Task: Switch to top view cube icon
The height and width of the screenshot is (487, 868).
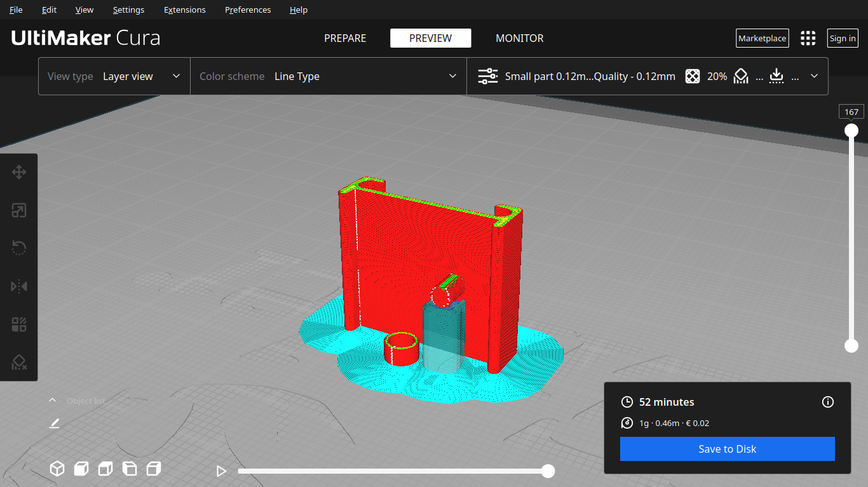Action: click(x=105, y=469)
